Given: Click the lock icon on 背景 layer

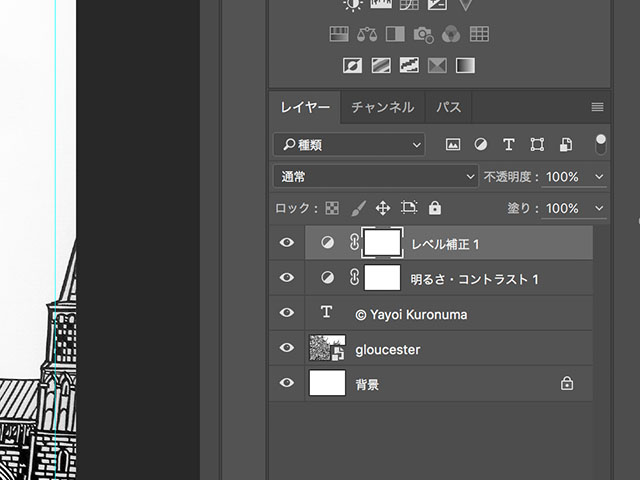Looking at the screenshot, I should point(567,383).
